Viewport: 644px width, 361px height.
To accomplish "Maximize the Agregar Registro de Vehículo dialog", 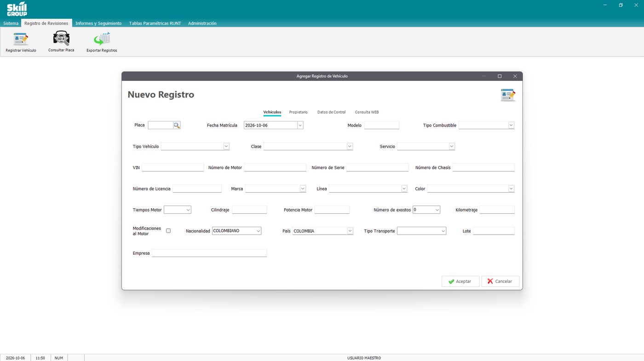I will point(500,76).
